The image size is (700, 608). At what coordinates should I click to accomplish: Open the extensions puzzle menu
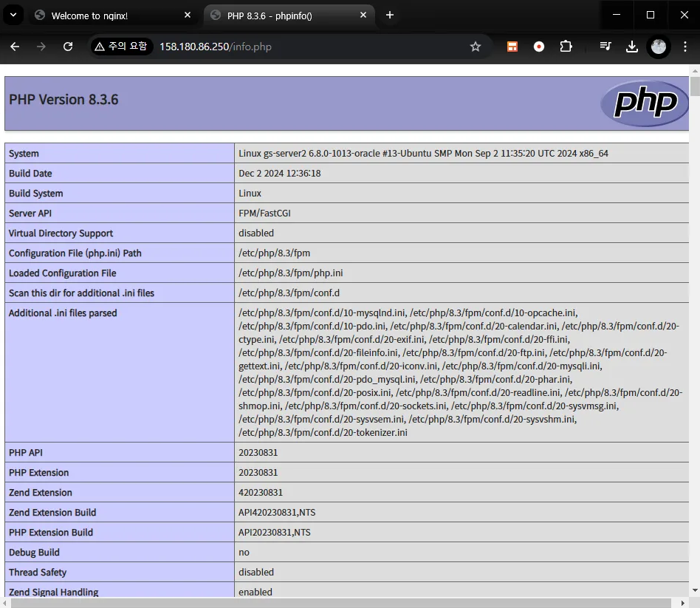pyautogui.click(x=566, y=47)
